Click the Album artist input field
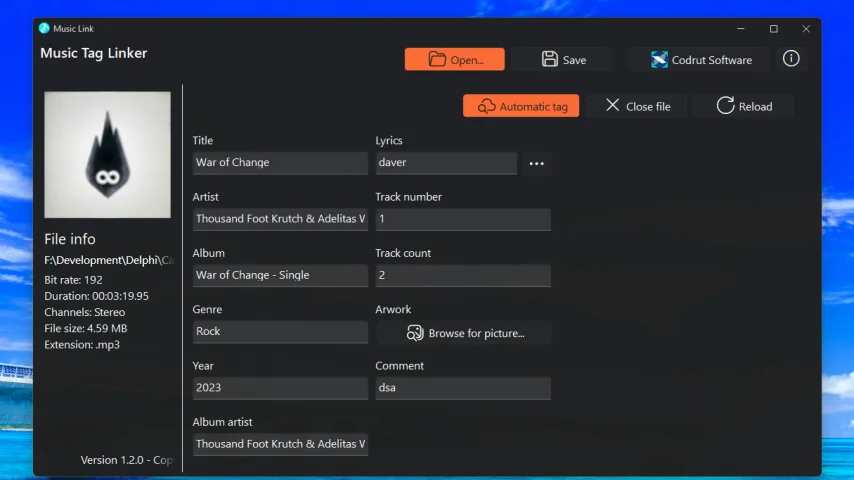854x480 pixels. (x=280, y=444)
